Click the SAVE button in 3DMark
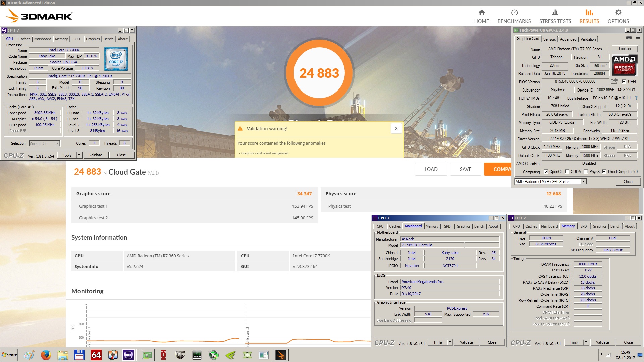Image resolution: width=644 pixels, height=362 pixels. tap(465, 169)
